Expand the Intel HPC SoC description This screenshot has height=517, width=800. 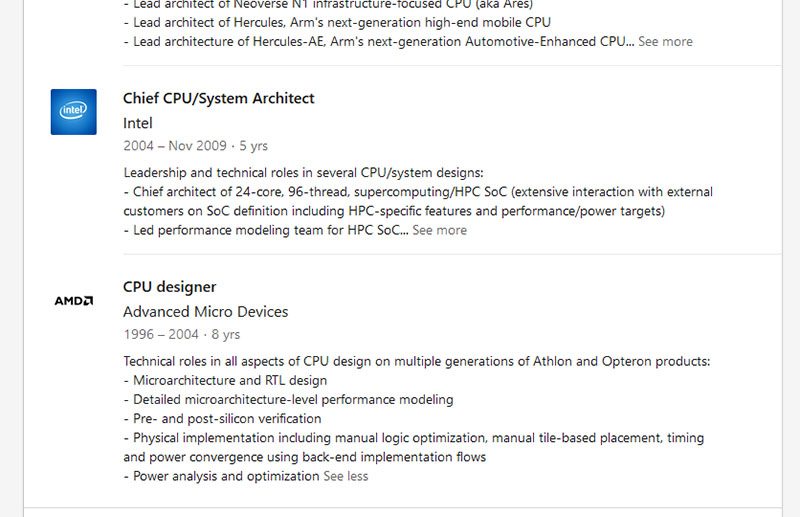click(x=439, y=230)
